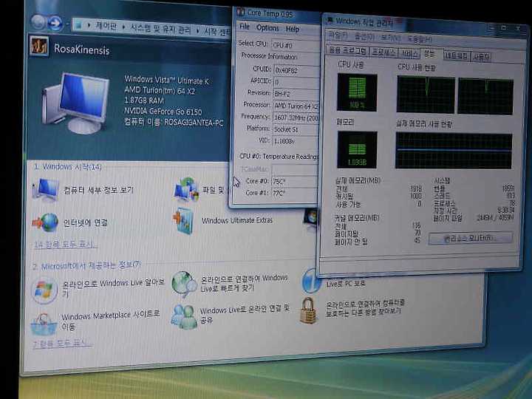Click the globe with magnifier Windows Live search icon
532x399 pixels.
[x=184, y=284]
